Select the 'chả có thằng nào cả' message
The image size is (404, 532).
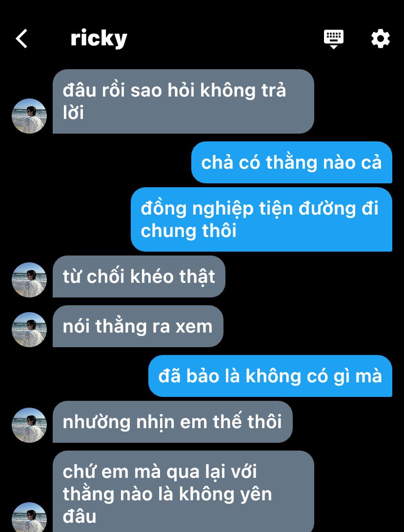(292, 162)
